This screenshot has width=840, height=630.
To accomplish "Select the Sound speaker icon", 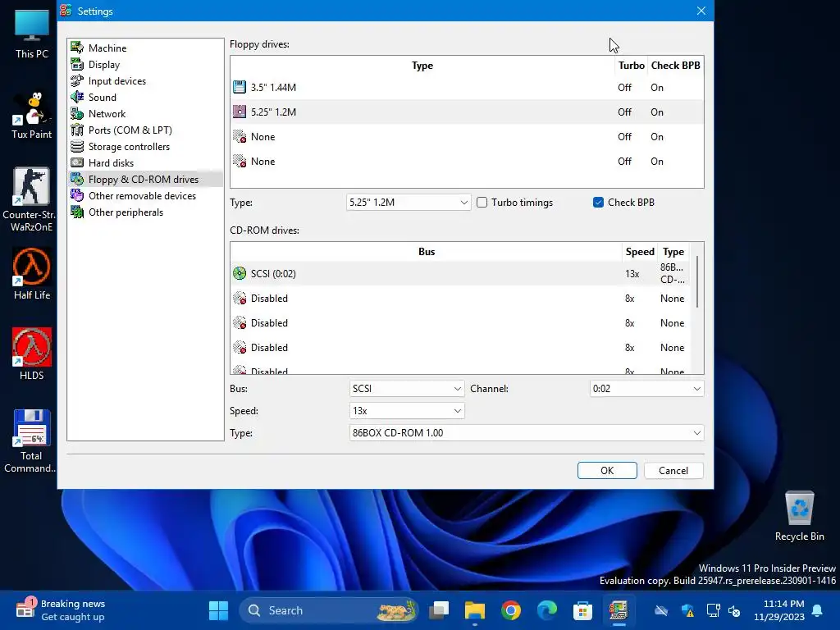I will pos(77,97).
